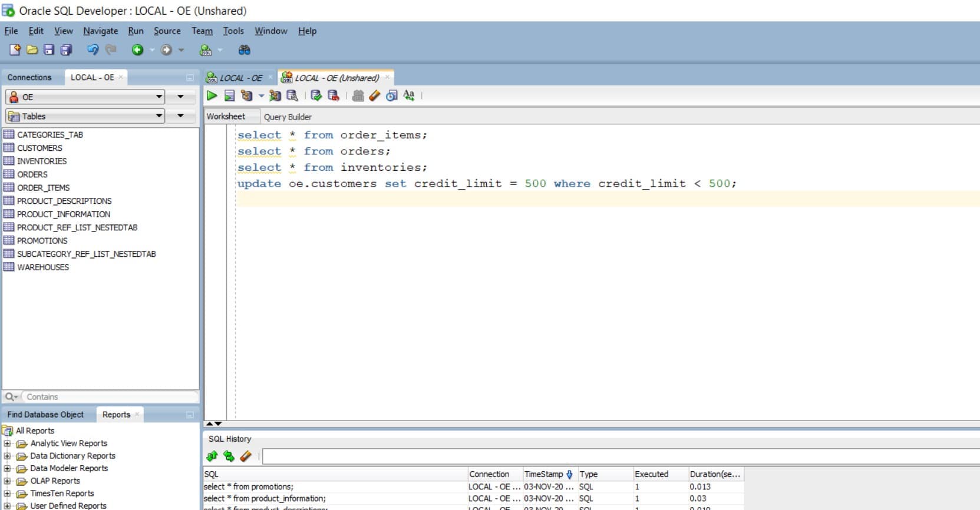980x510 pixels.
Task: Open the dropdown arrow beside the Forward button
Action: pos(181,50)
